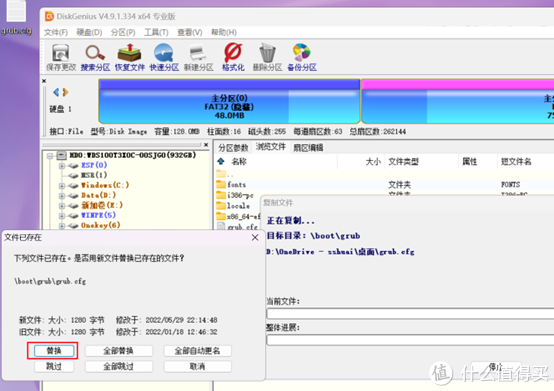The image size is (554, 391).
Task: Click Auto Rename All (全部自动更名) button
Action: tap(198, 351)
